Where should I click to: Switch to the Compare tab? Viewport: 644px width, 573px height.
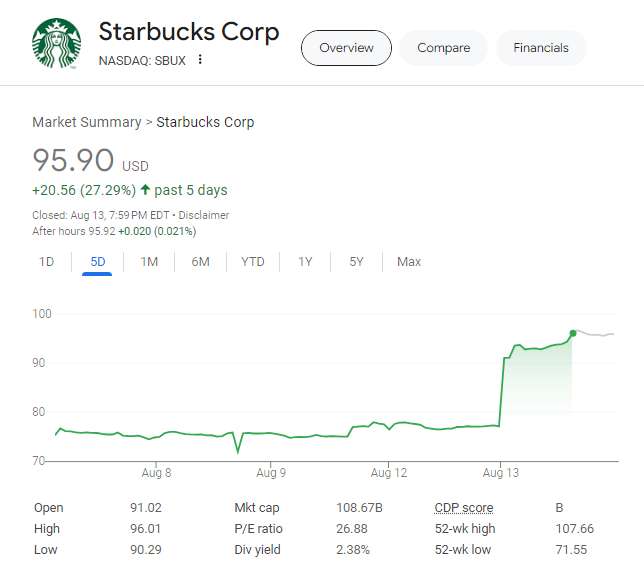[443, 48]
